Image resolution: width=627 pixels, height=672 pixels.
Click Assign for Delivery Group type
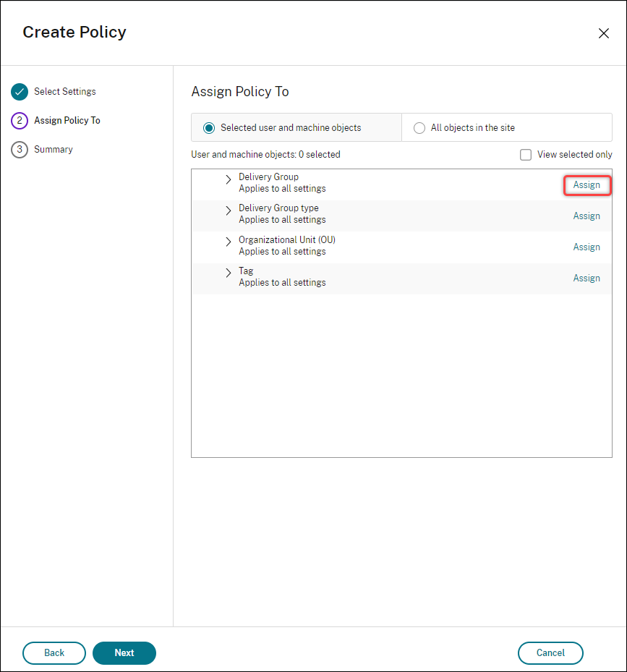coord(587,216)
